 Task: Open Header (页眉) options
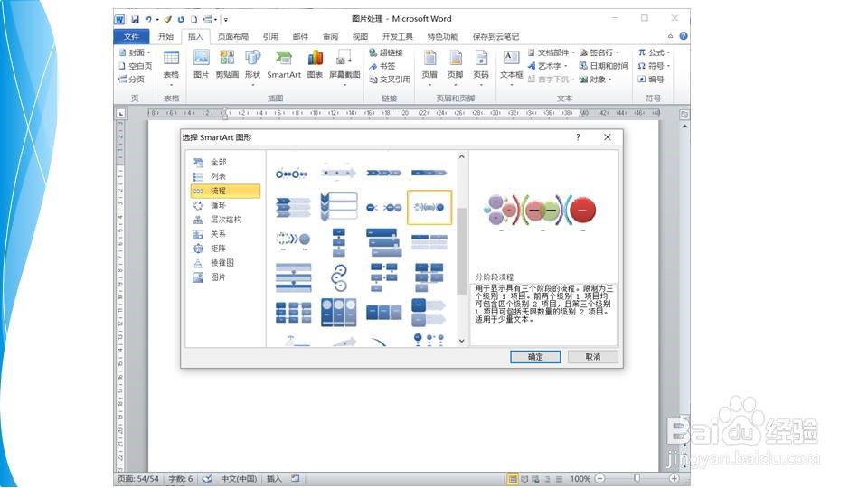[x=429, y=66]
